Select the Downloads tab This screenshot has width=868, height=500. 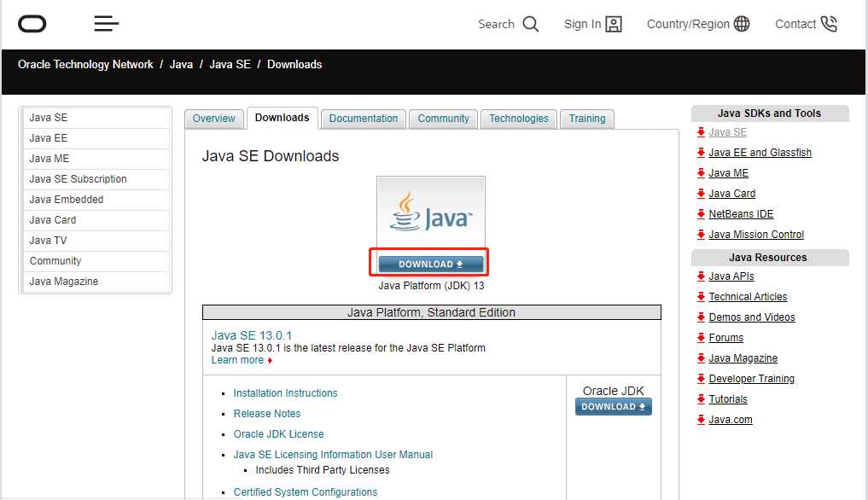pos(283,118)
